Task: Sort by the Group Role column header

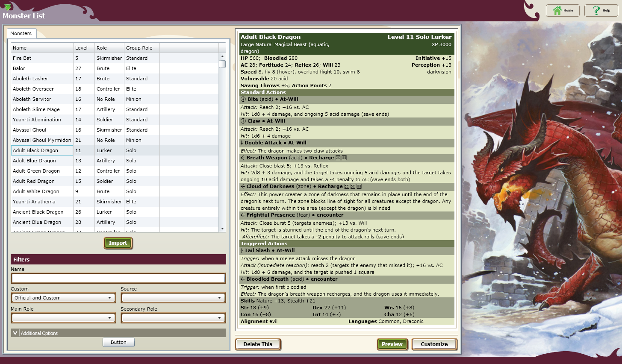Action: (141, 48)
